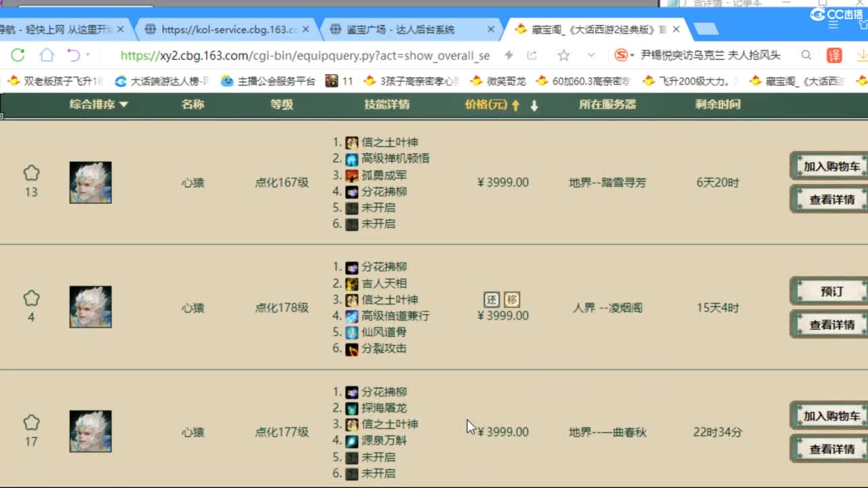Open a new tab with the new-tab button

(x=706, y=29)
